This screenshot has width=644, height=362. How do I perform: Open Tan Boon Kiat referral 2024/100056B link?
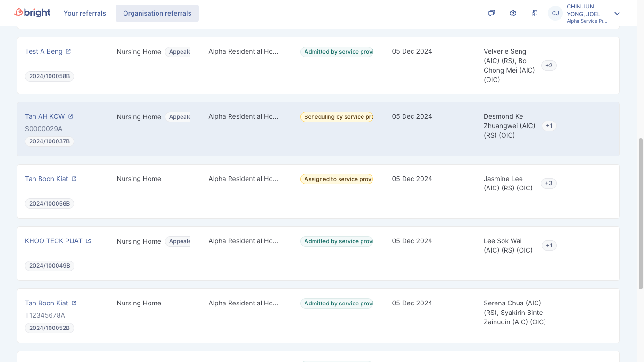47,179
